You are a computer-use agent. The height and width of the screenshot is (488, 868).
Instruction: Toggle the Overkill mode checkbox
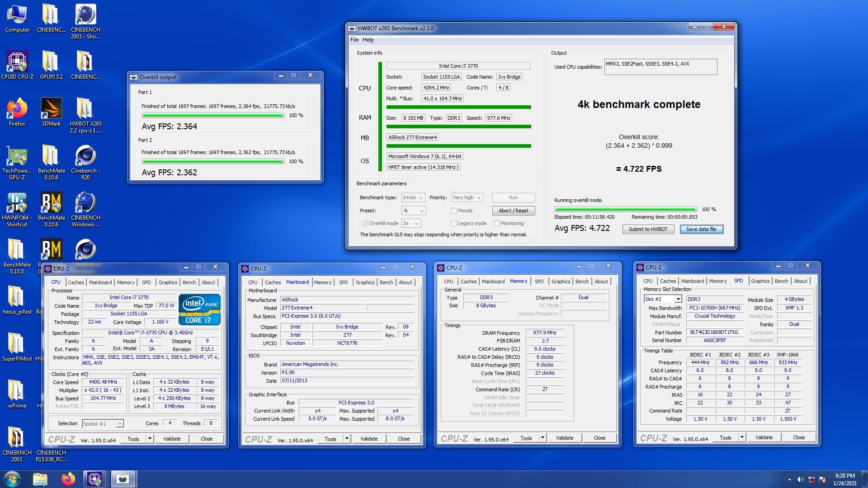[x=365, y=223]
